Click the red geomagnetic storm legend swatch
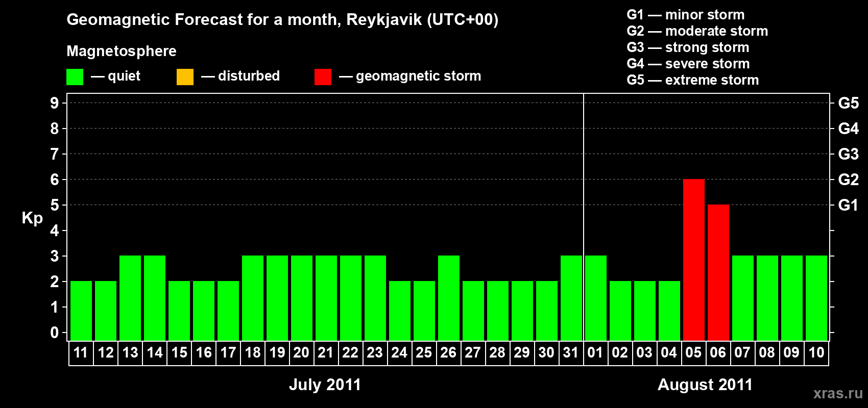The width and height of the screenshot is (868, 408). point(323,77)
